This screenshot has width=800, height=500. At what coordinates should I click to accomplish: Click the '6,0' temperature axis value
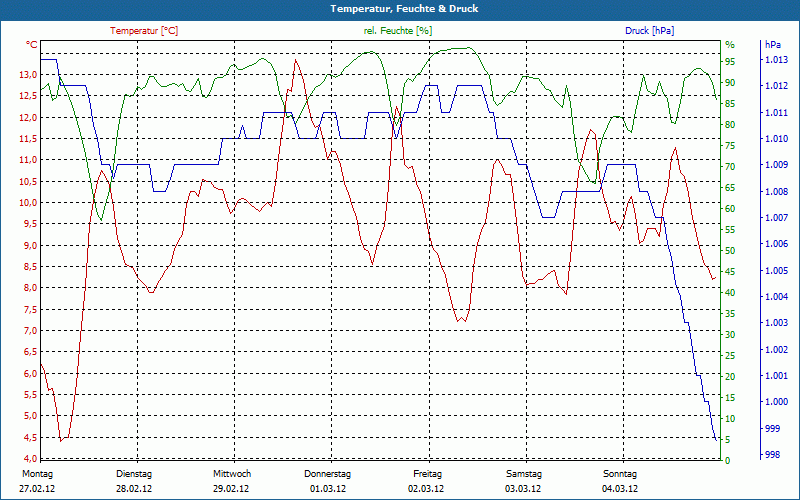pos(31,373)
